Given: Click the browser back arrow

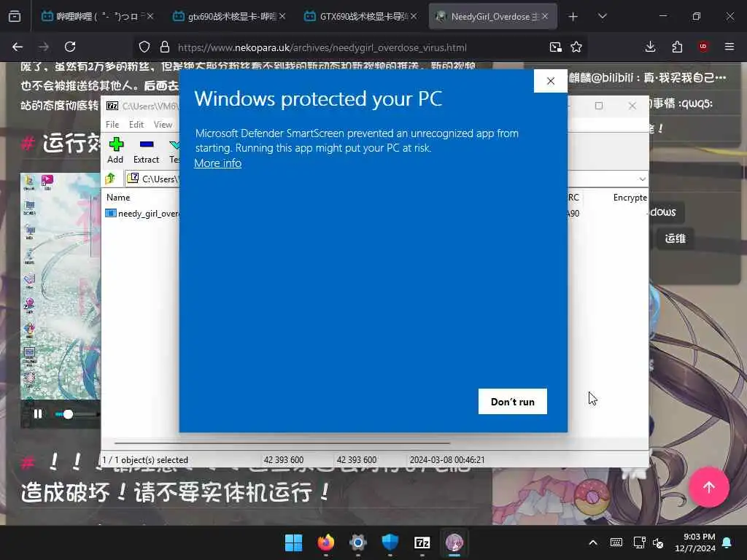Looking at the screenshot, I should [18, 47].
